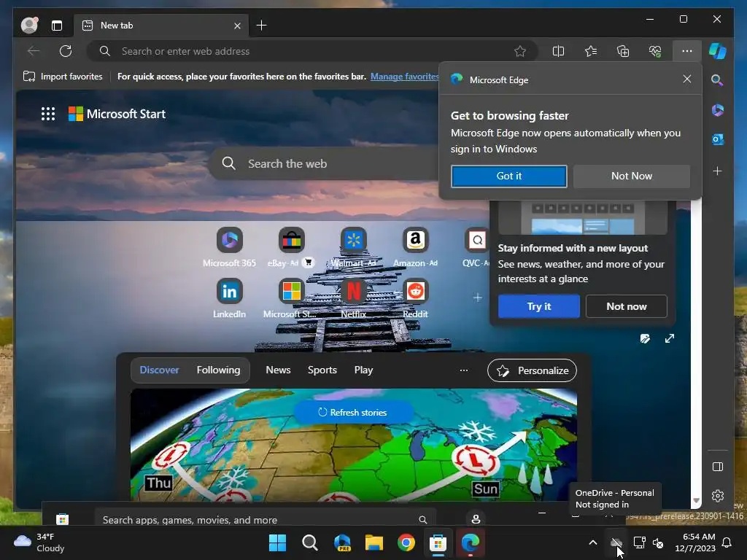This screenshot has height=560, width=747.
Task: Open sidebar Search icon
Action: click(x=717, y=80)
